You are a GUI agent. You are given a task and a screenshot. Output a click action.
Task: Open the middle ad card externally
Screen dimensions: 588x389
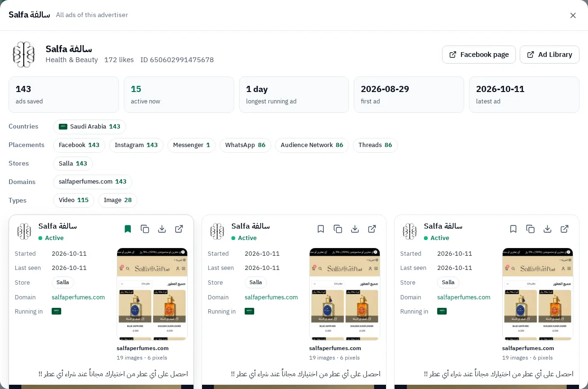pos(372,229)
